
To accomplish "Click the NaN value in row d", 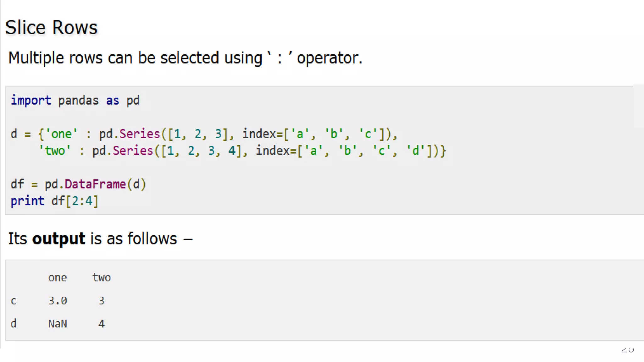I will [x=57, y=324].
